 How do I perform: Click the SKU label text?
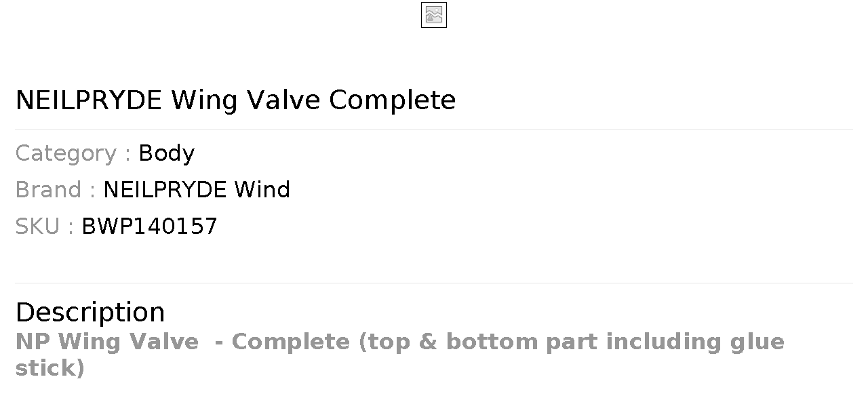37,226
